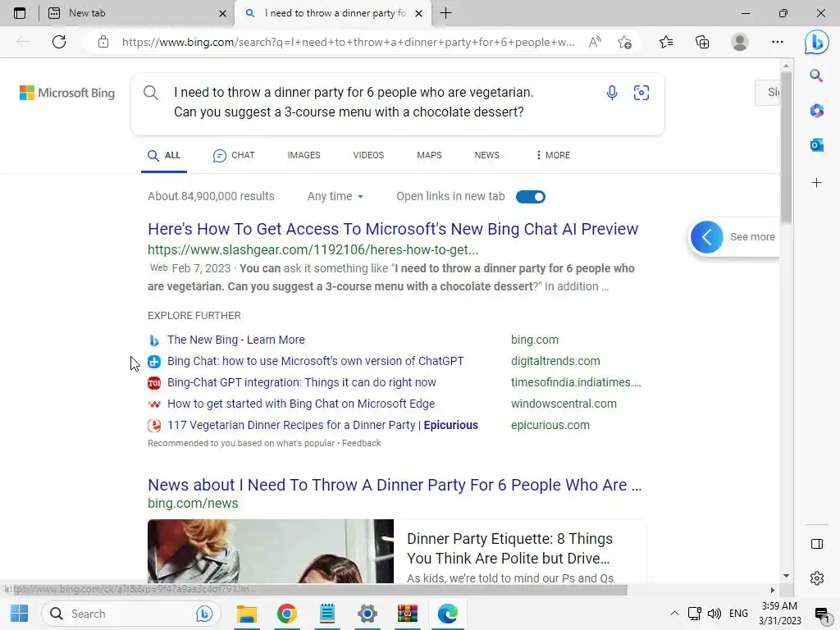
Task: Switch to the IMAGES tab
Action: pos(304,155)
